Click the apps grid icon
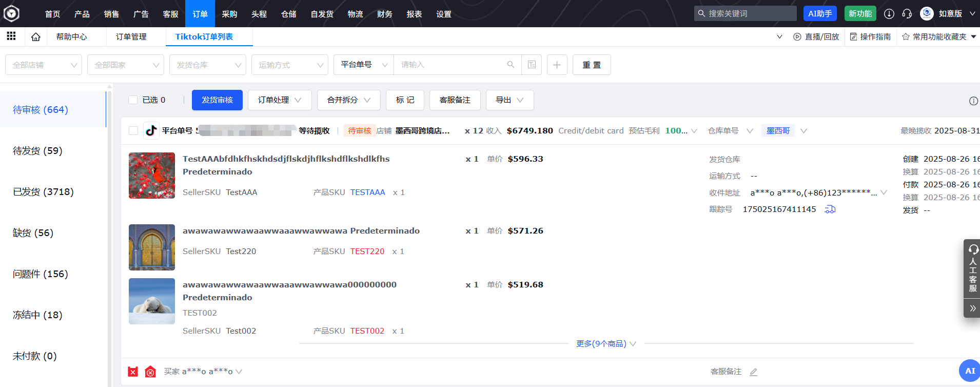This screenshot has height=387, width=980. 11,36
